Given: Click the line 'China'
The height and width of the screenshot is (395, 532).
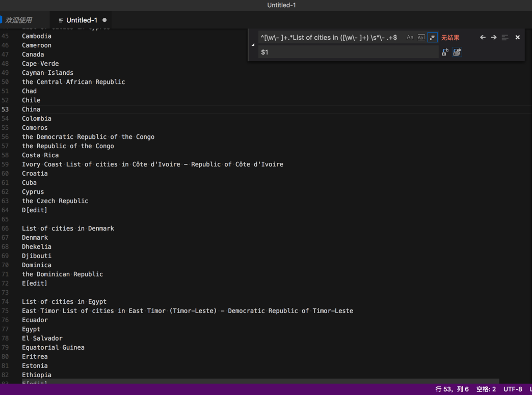Looking at the screenshot, I should 31,109.
